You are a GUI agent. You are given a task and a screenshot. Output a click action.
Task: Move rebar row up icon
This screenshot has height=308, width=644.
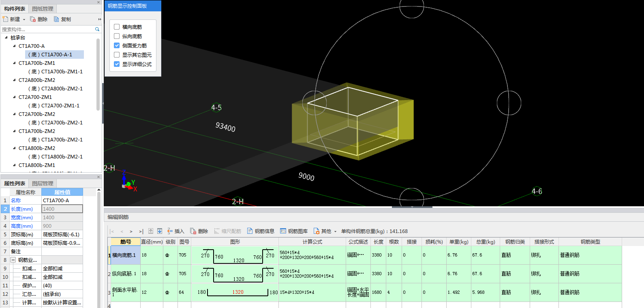(151, 231)
